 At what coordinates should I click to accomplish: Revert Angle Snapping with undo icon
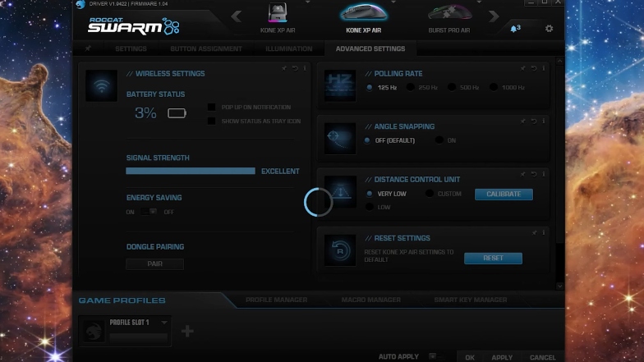534,121
